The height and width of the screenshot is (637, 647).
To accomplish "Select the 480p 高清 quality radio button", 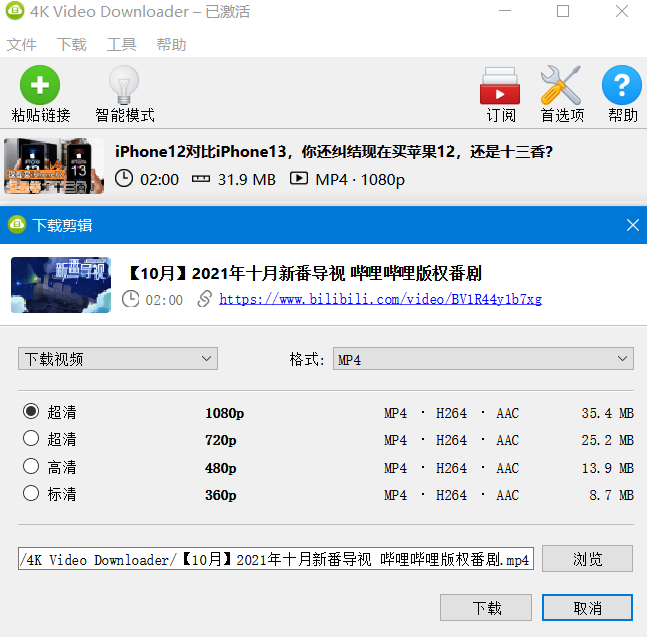I will [31, 466].
